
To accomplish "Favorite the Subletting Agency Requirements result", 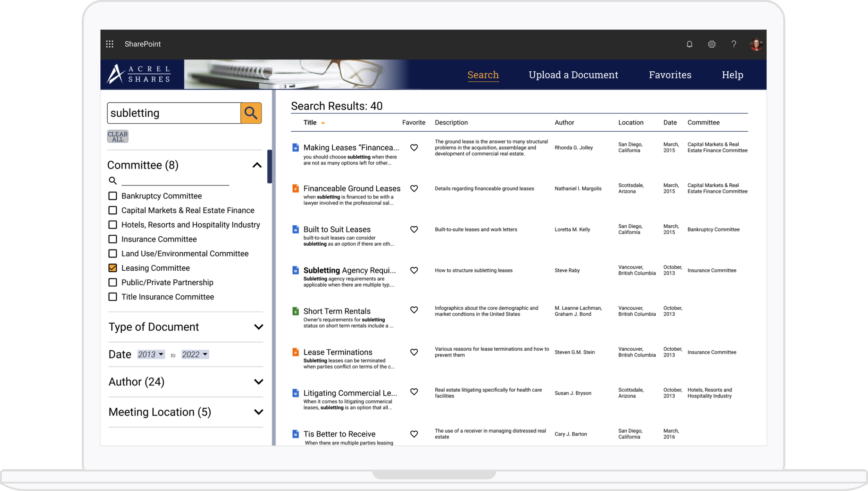I will point(414,270).
